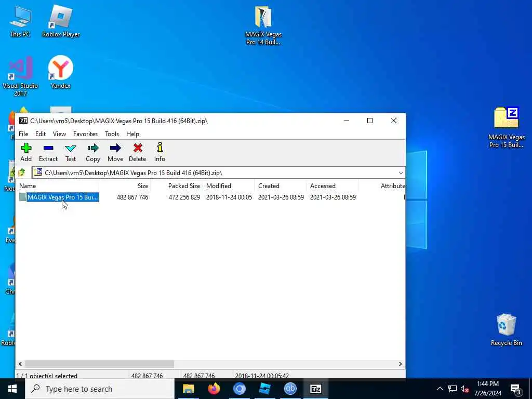Sort by the Size column header
Image resolution: width=532 pixels, height=399 pixels.
125,186
